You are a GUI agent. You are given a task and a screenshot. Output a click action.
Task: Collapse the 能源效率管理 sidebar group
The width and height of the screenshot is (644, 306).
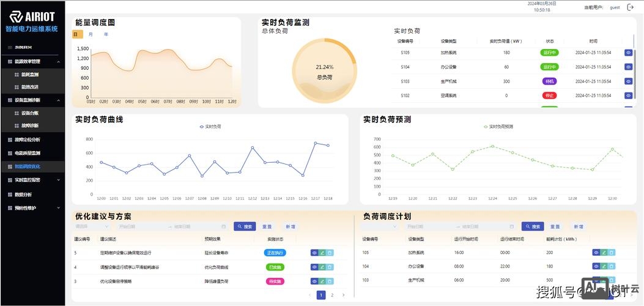pos(58,62)
